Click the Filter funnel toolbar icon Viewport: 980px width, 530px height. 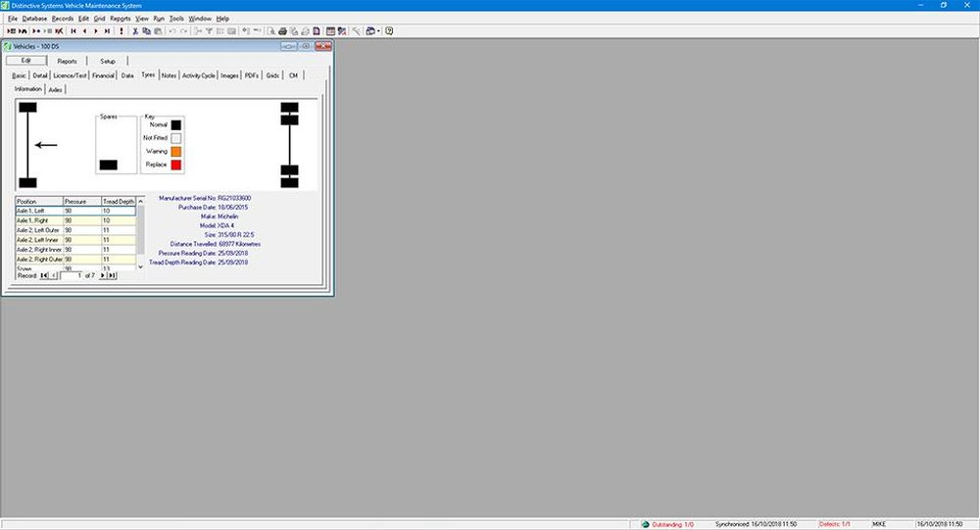tap(209, 30)
